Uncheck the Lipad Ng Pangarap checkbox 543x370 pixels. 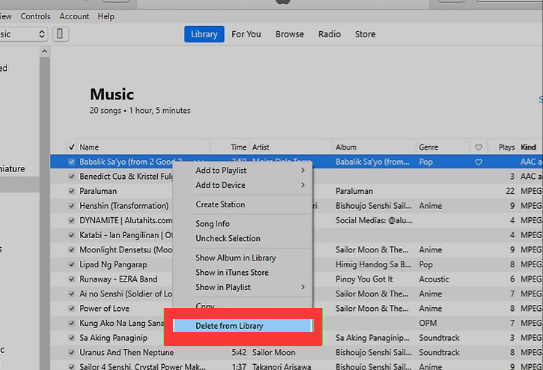tap(72, 264)
